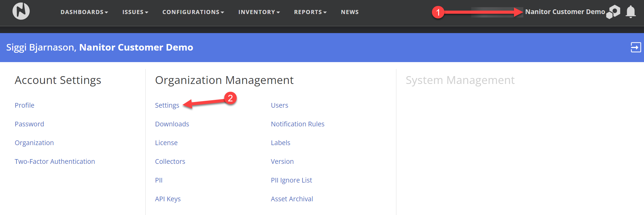
Task: Open the Inventory dropdown menu
Action: [x=259, y=12]
